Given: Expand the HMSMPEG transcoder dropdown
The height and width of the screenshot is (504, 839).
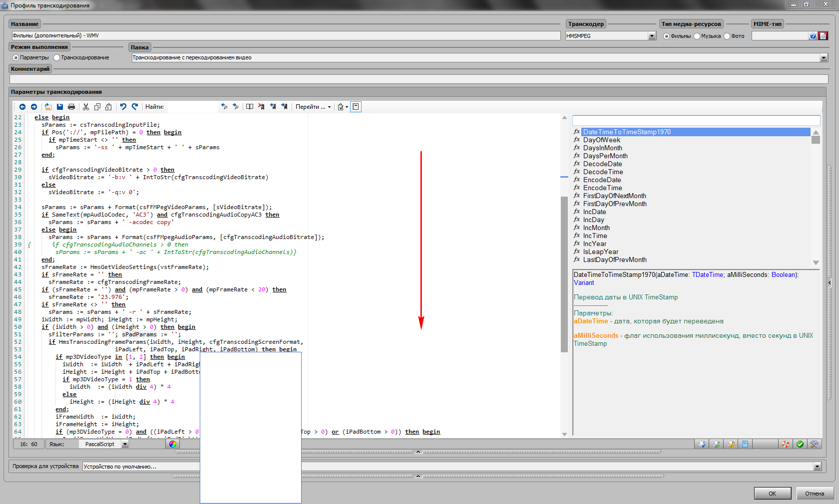Looking at the screenshot, I should [652, 36].
